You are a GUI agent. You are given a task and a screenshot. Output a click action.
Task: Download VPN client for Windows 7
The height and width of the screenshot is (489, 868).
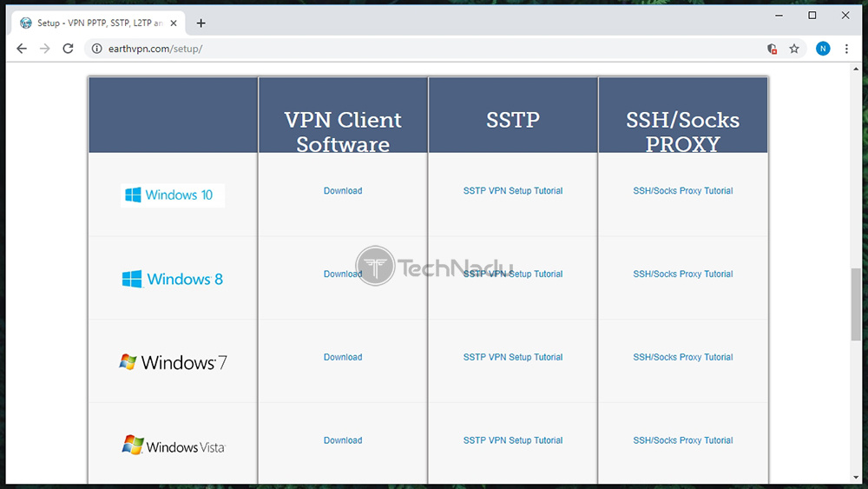[343, 357]
